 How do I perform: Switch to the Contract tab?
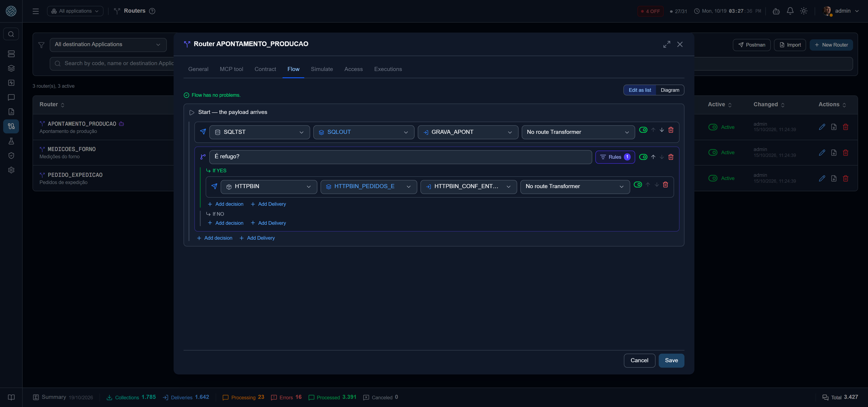pyautogui.click(x=265, y=69)
